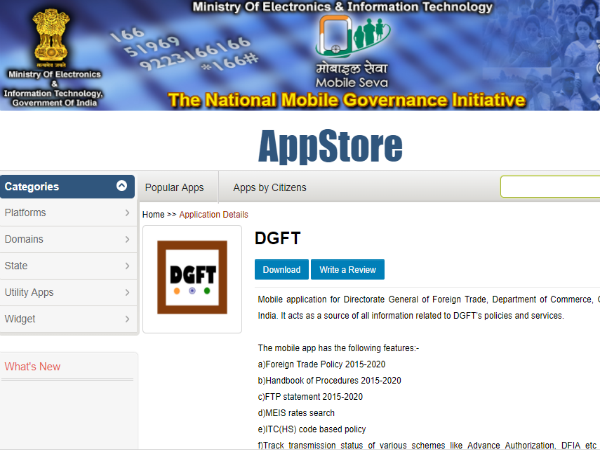600x450 pixels.
Task: Go to Home via the breadcrumb
Action: click(153, 214)
